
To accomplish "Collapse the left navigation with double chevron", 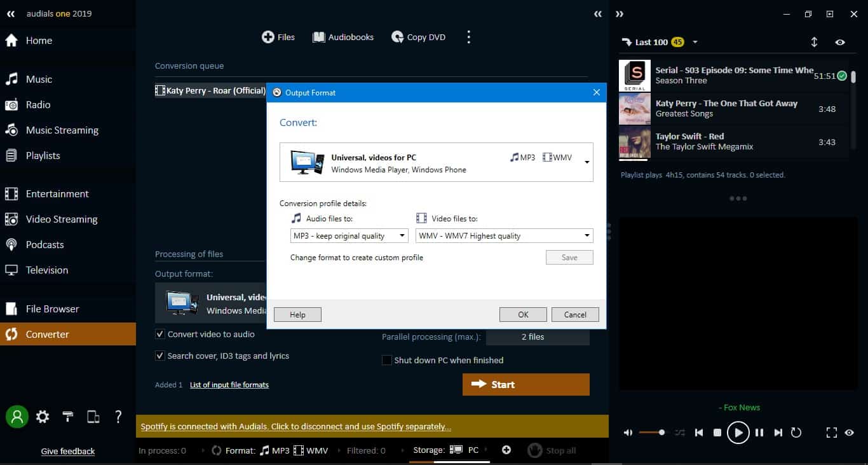I will click(11, 13).
